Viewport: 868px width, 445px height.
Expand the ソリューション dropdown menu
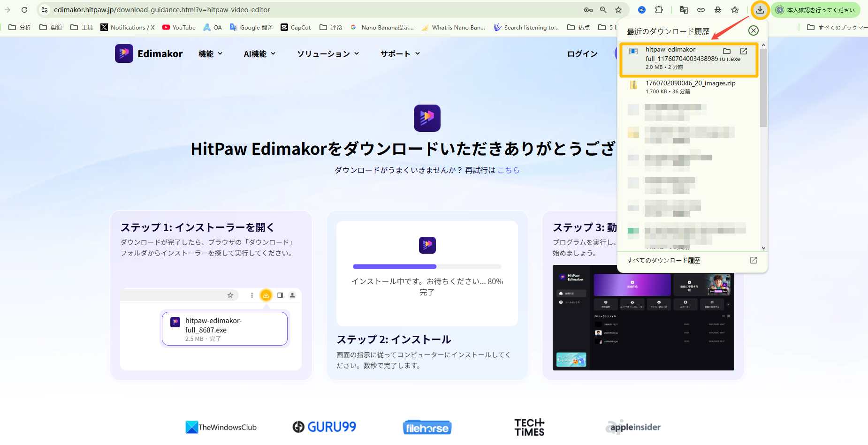(x=327, y=53)
